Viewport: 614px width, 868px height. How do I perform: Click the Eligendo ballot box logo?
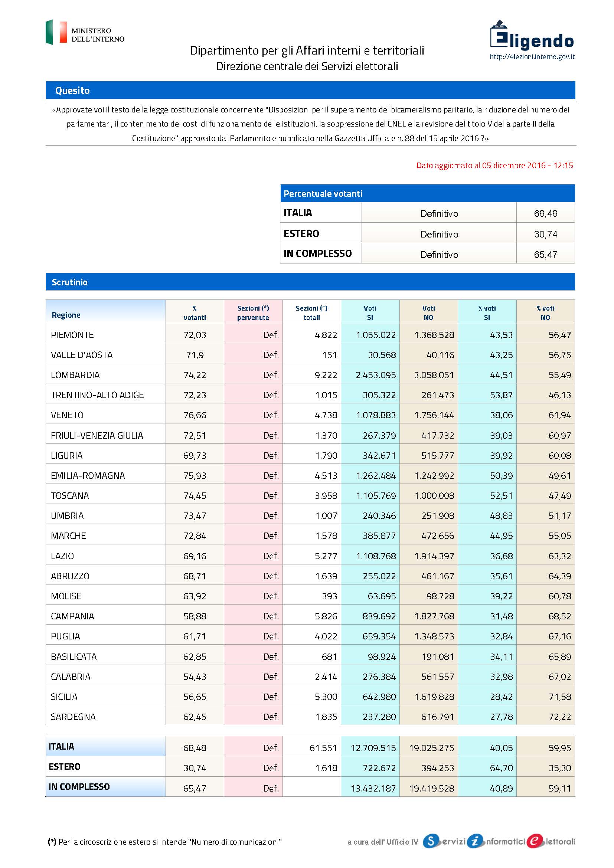(532, 35)
